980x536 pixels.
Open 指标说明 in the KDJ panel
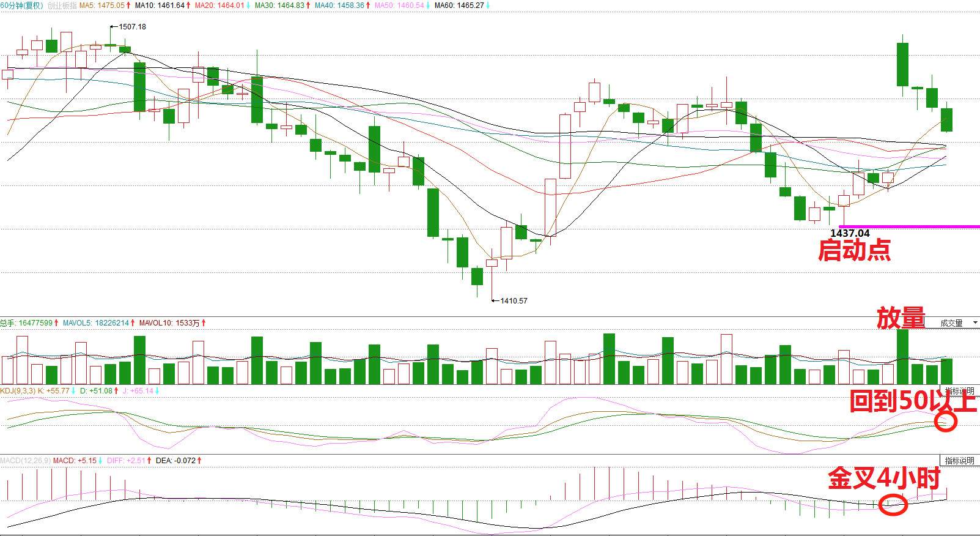(960, 391)
